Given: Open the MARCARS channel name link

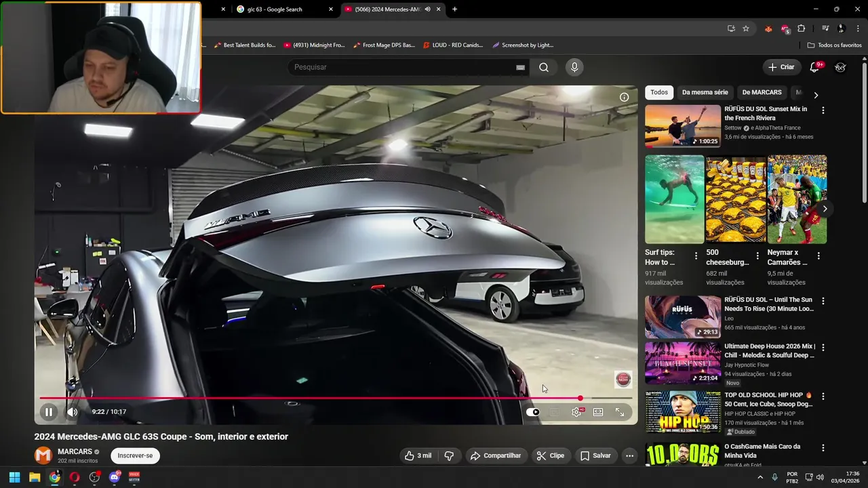Looking at the screenshot, I should pyautogui.click(x=75, y=451).
